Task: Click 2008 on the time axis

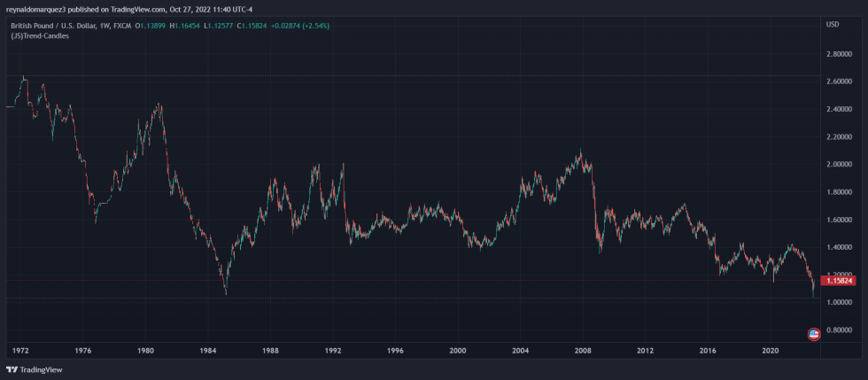Action: [582, 351]
